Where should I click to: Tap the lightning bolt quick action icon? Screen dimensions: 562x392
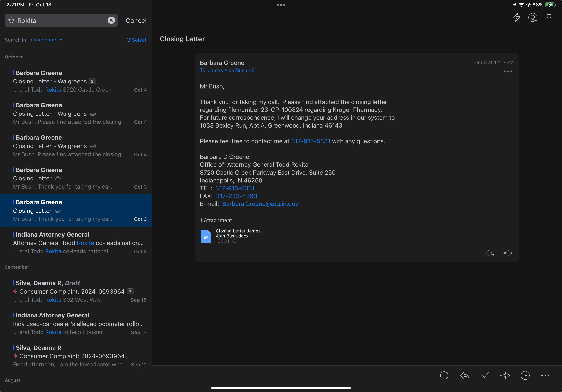click(x=516, y=18)
